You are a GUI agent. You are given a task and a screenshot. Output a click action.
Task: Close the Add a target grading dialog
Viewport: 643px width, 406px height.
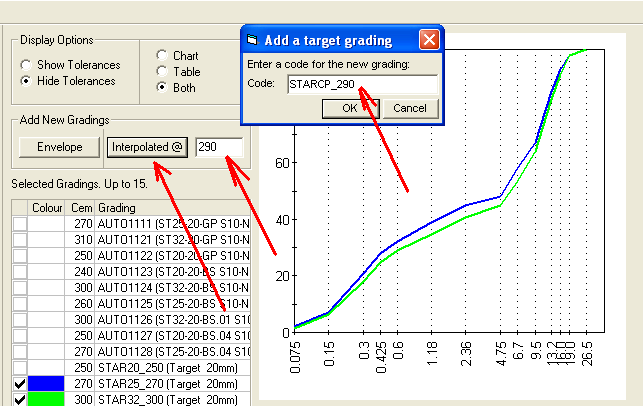tap(429, 40)
